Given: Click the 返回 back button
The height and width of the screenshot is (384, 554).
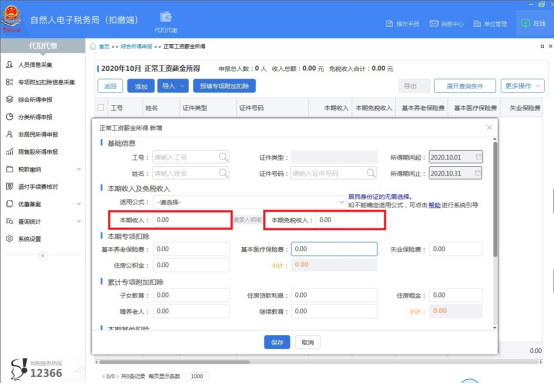Looking at the screenshot, I should pyautogui.click(x=110, y=86).
